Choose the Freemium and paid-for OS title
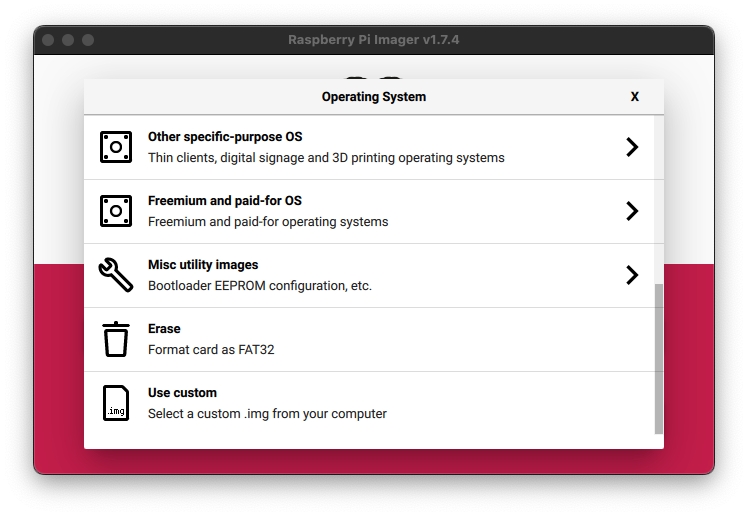Viewport: 748px width, 516px height. coord(225,201)
